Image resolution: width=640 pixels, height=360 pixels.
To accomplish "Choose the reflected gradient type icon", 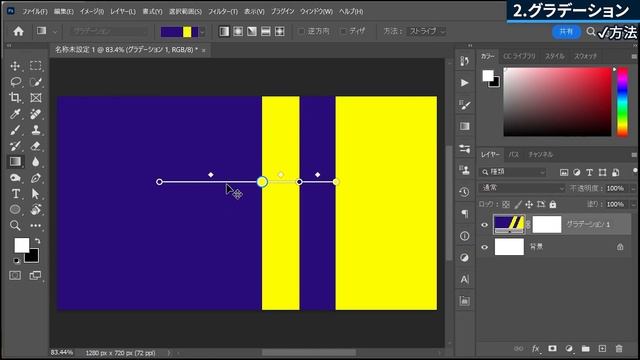I will (x=266, y=31).
